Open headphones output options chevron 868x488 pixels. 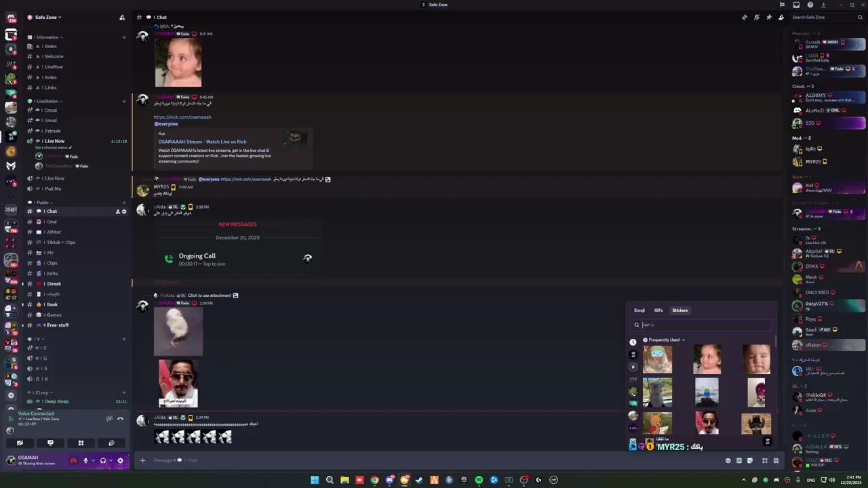click(x=110, y=461)
